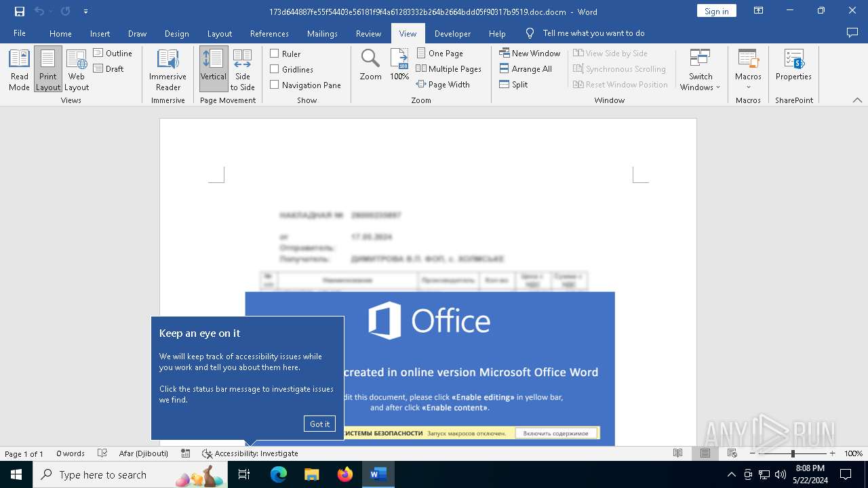Switch to the Review tab
Screen dimensions: 868x488
click(x=368, y=33)
